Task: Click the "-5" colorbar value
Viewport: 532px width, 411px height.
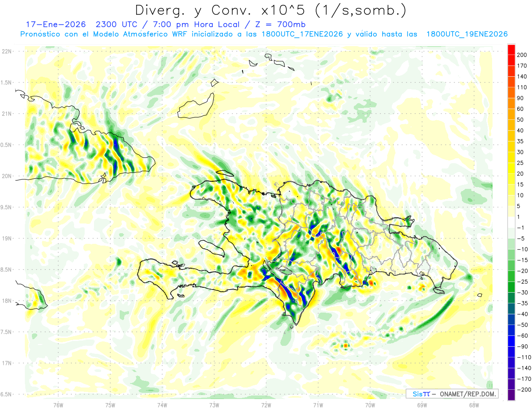Action: coord(521,239)
